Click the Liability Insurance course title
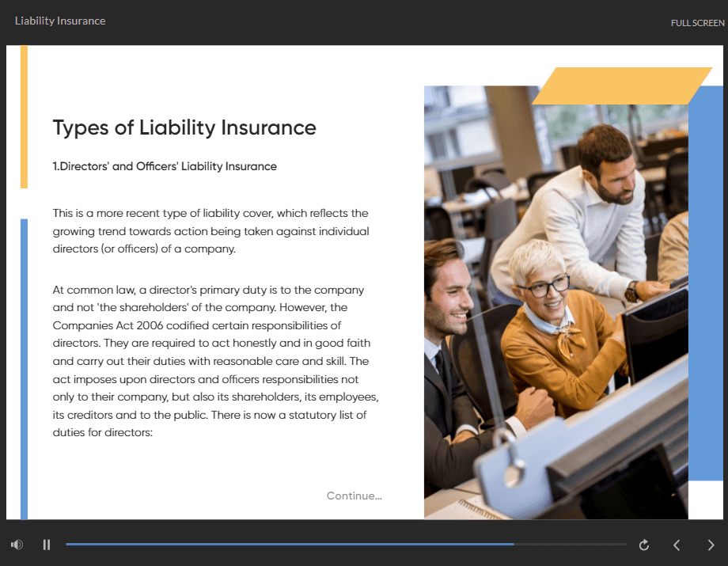 (60, 21)
